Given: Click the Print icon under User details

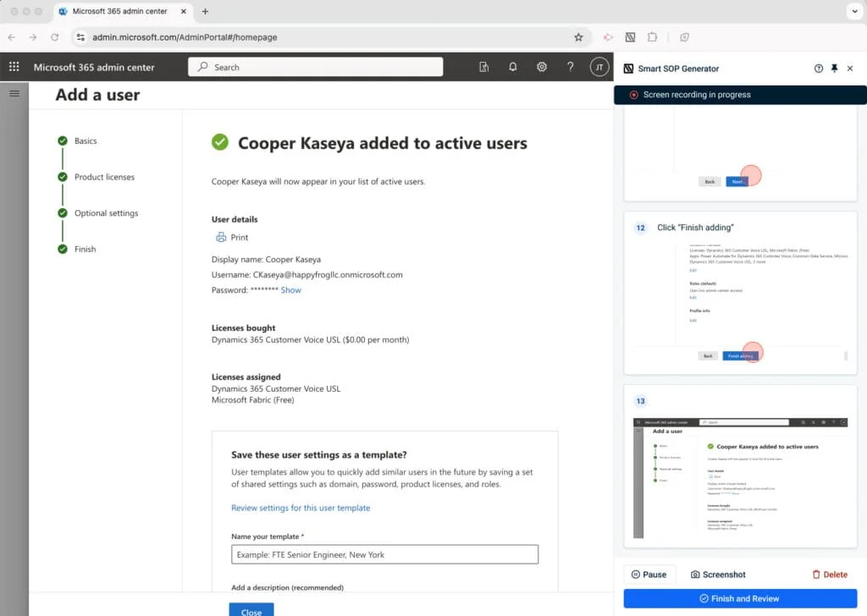Looking at the screenshot, I should pos(221,237).
